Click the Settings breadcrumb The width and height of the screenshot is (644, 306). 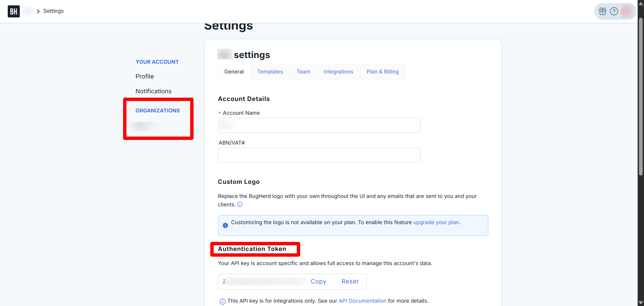click(53, 11)
